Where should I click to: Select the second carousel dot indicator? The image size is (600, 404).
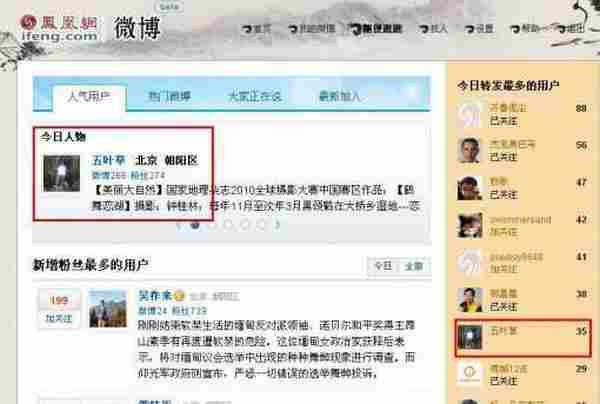212,225
